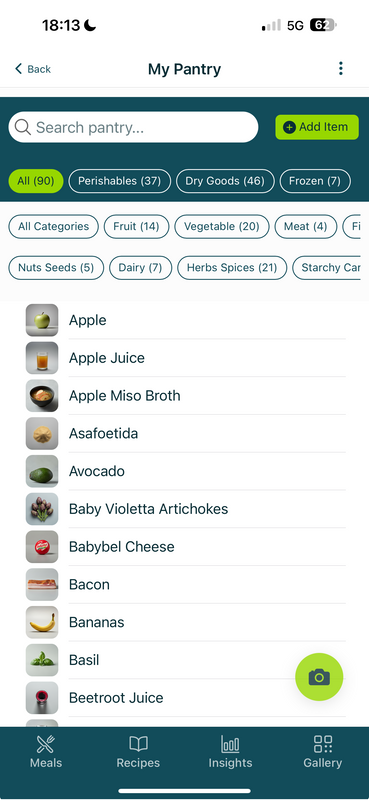Open the Gallery tab

click(323, 752)
